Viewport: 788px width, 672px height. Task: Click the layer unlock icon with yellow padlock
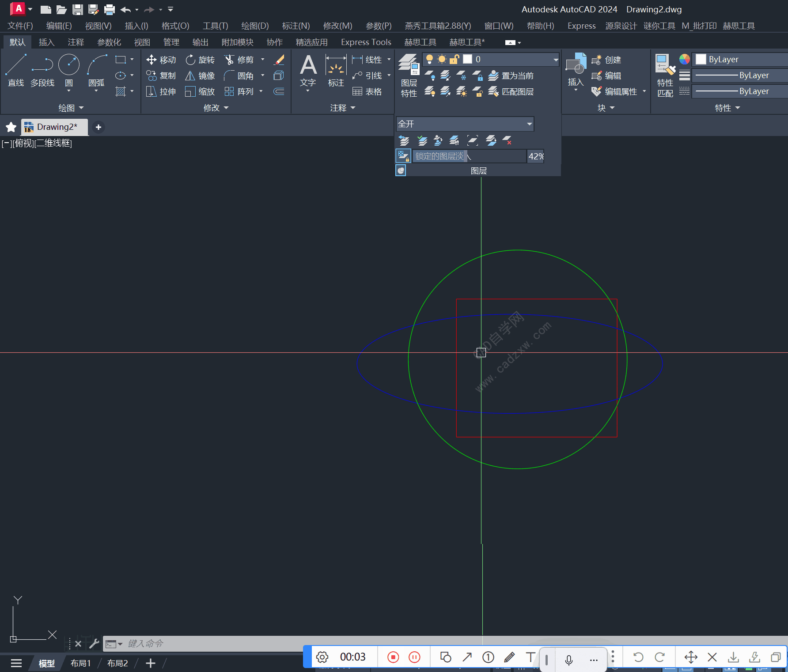point(477,91)
